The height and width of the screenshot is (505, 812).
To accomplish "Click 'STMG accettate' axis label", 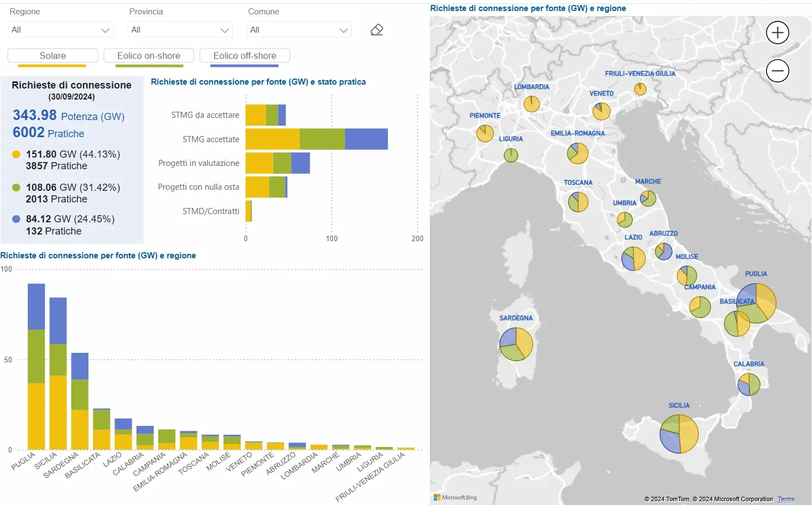I will click(x=211, y=139).
